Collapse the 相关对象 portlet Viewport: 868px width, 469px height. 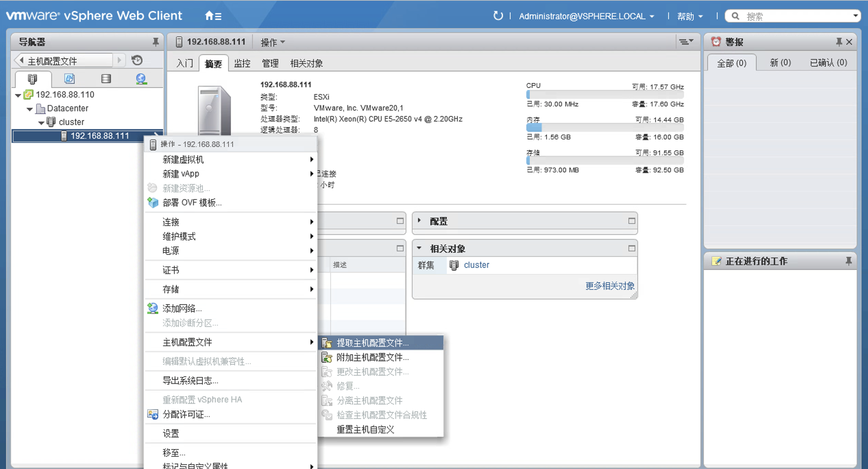419,248
